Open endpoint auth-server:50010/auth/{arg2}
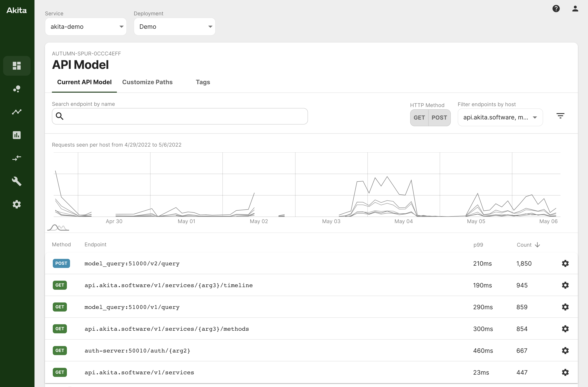 137,351
